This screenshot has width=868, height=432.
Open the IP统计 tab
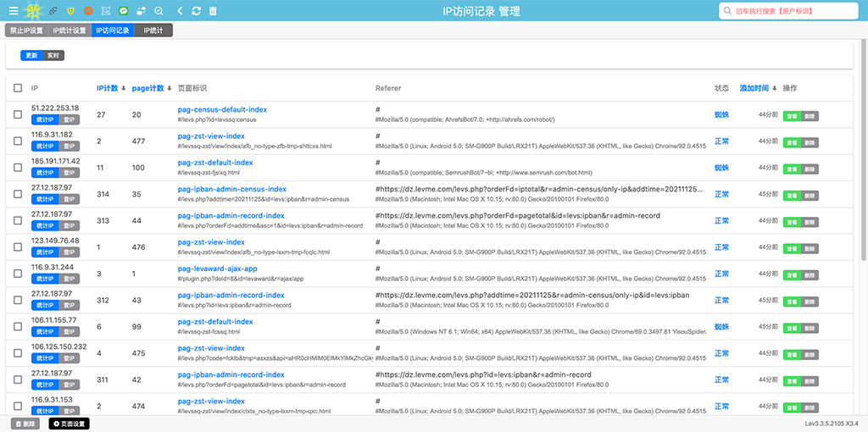(x=153, y=30)
